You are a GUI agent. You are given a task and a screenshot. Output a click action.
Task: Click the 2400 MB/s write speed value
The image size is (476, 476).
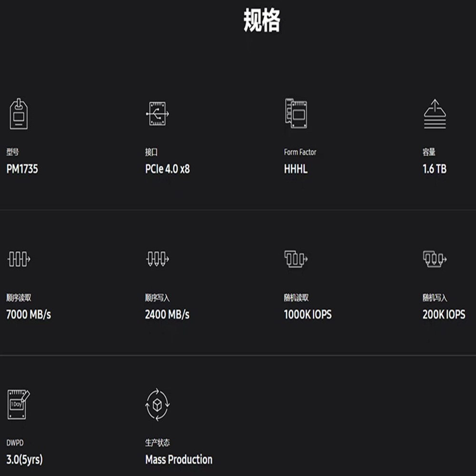[167, 315]
